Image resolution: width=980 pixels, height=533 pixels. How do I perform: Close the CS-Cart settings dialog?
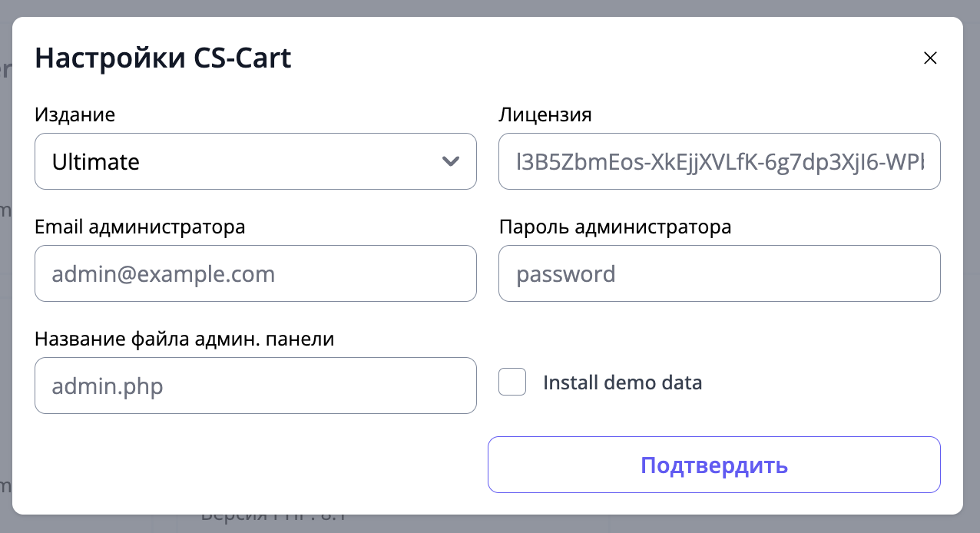(x=930, y=58)
